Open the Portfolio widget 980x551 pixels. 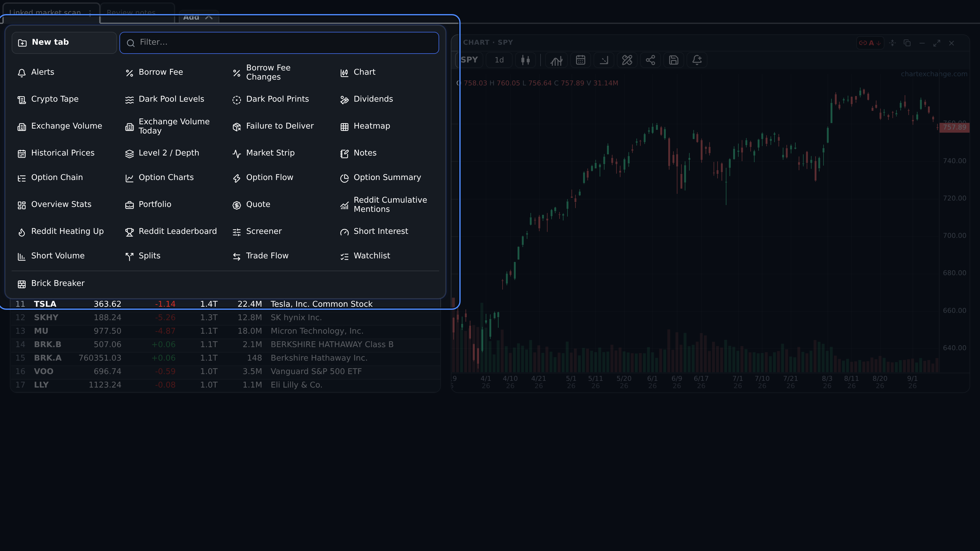[148, 204]
